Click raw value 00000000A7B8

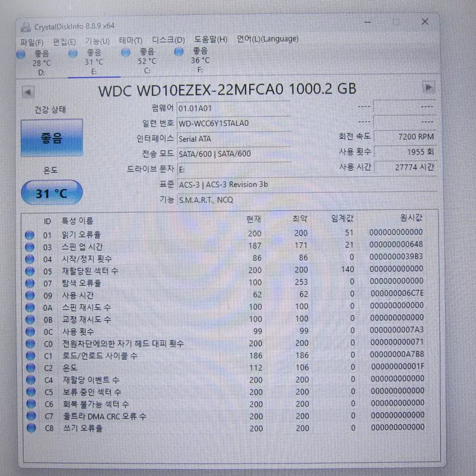coord(397,354)
